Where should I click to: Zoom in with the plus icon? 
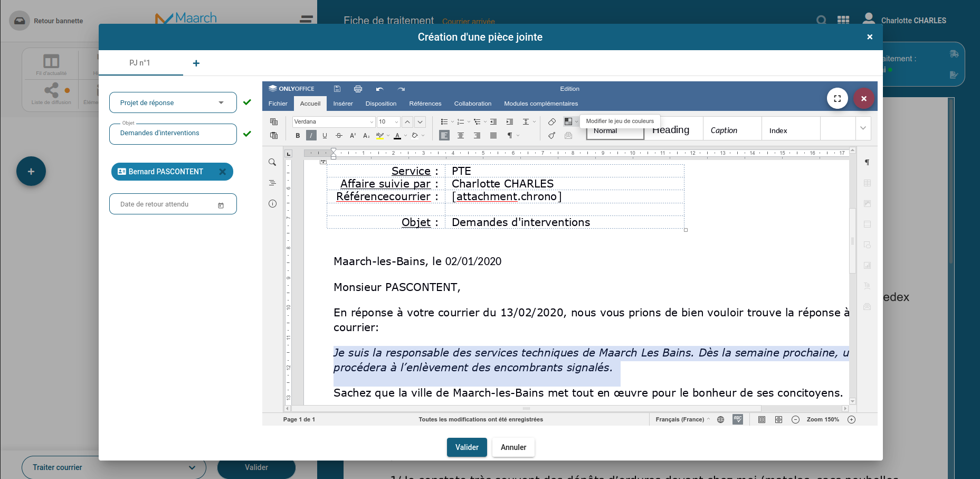coord(851,419)
